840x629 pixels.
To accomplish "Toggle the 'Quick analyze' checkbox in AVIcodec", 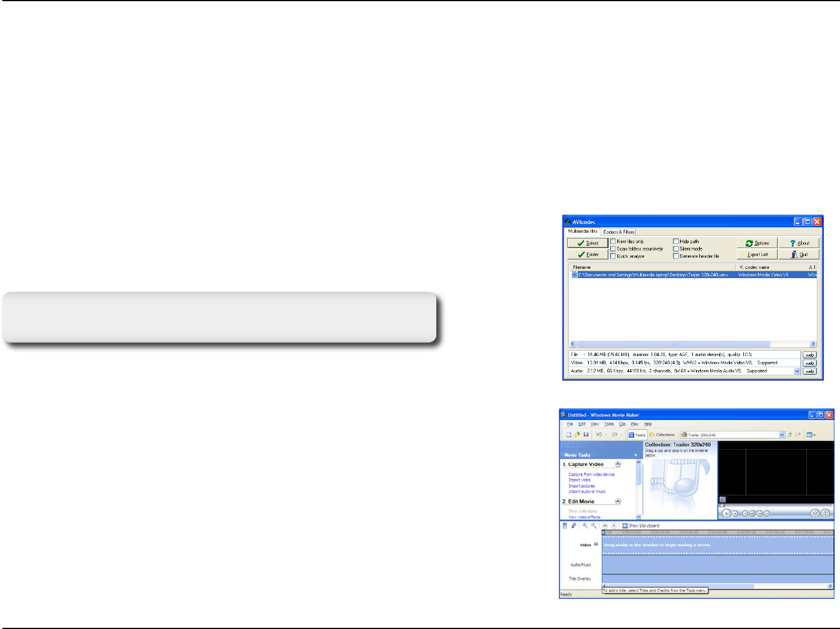I will click(x=613, y=256).
